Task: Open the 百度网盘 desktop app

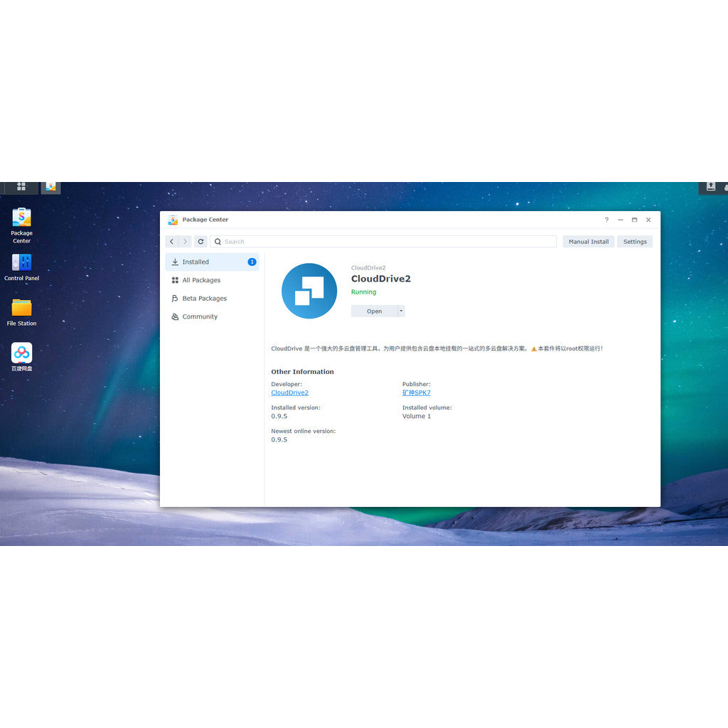Action: tap(21, 357)
